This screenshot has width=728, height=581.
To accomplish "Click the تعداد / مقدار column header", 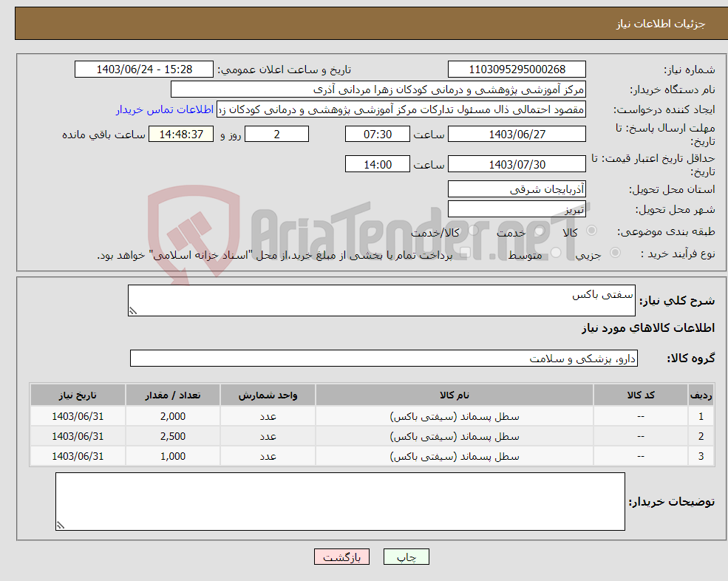I will coord(173,395).
